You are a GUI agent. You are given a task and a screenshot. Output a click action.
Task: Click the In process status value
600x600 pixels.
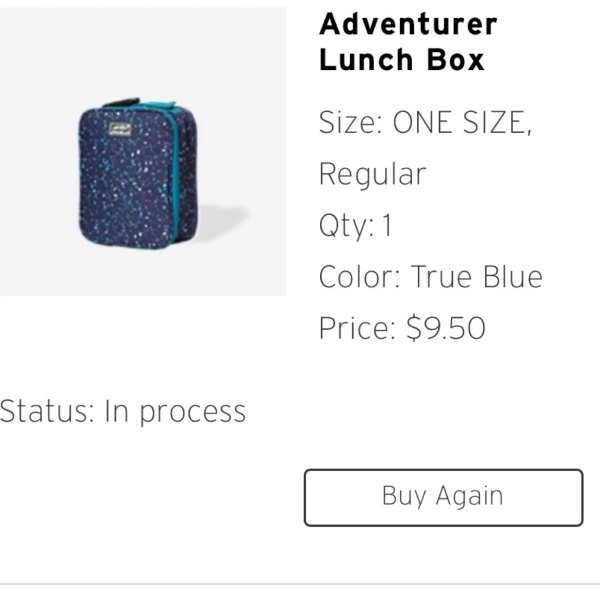click(x=175, y=412)
